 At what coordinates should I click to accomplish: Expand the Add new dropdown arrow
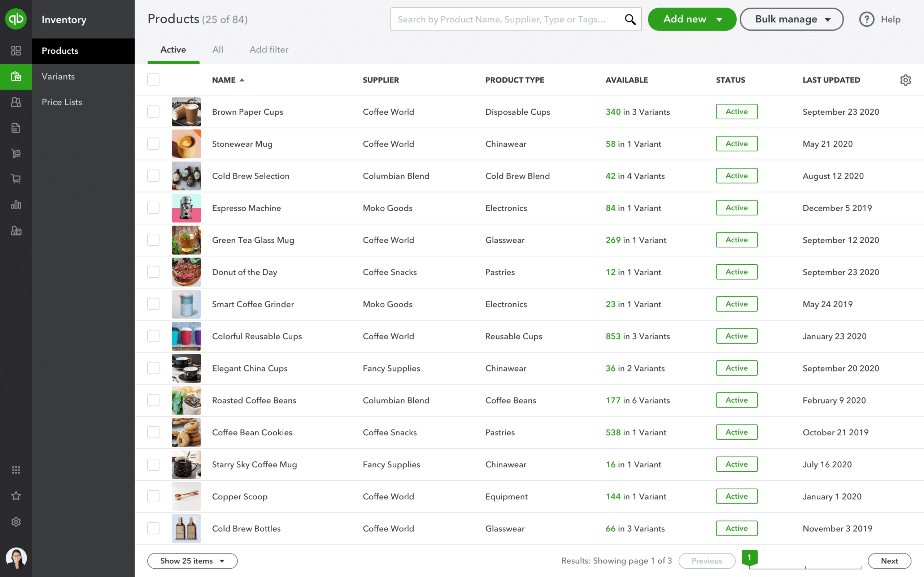[719, 19]
